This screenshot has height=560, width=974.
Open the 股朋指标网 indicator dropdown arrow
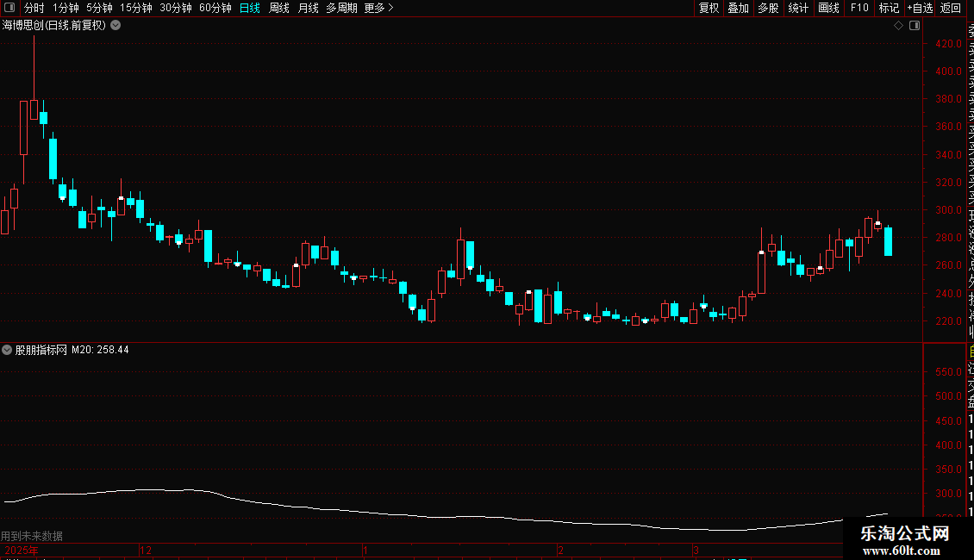click(7, 350)
